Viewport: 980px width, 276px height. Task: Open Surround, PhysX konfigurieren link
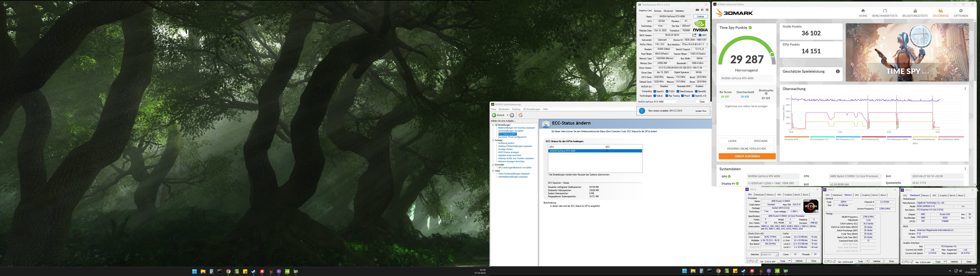[512, 137]
